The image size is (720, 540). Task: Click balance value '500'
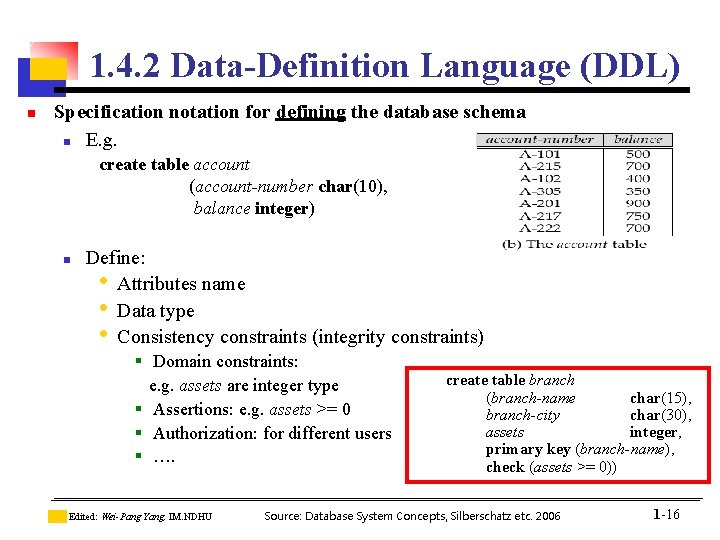638,154
